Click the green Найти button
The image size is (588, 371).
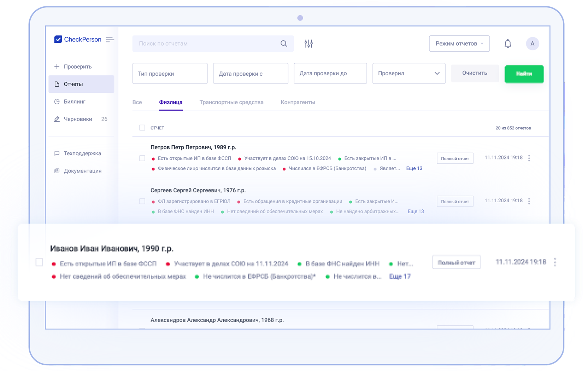click(x=524, y=74)
